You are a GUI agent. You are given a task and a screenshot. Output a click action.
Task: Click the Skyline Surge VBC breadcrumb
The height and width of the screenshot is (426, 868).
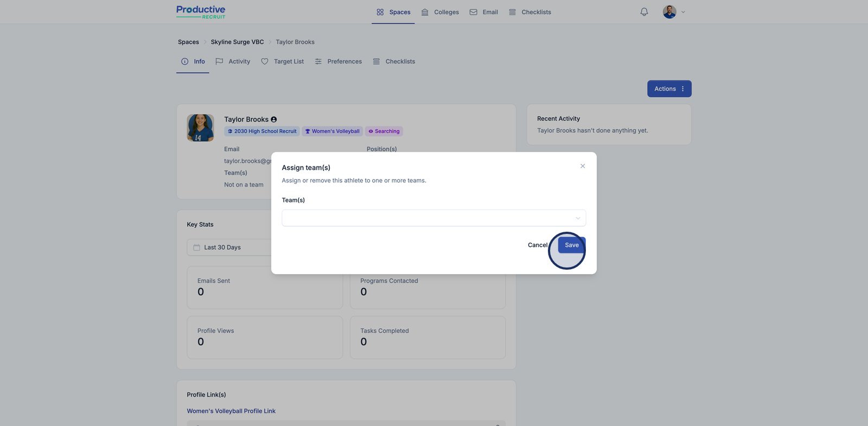pos(237,42)
